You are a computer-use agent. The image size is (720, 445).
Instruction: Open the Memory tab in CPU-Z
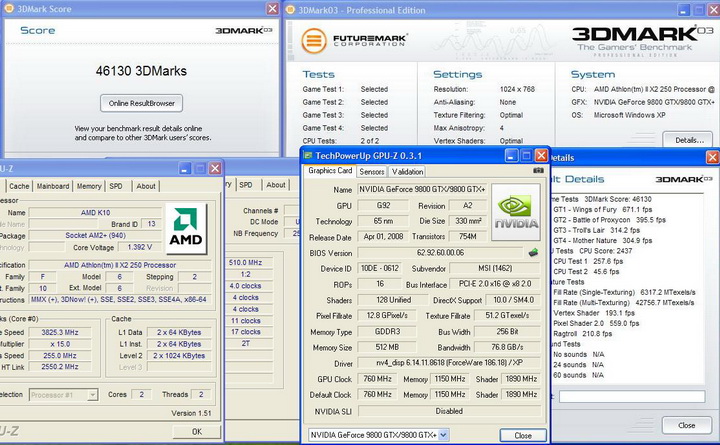click(89, 186)
